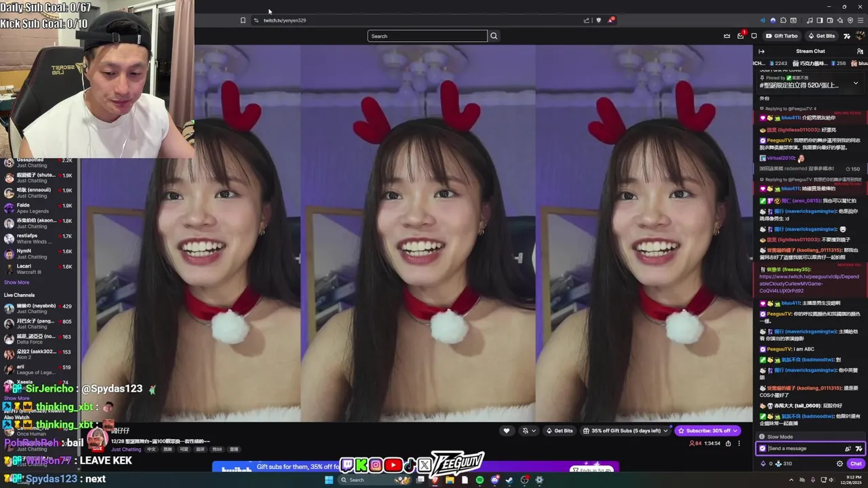Open arii League of Legends channel
Screen dimensions: 868x488
tap(39, 369)
